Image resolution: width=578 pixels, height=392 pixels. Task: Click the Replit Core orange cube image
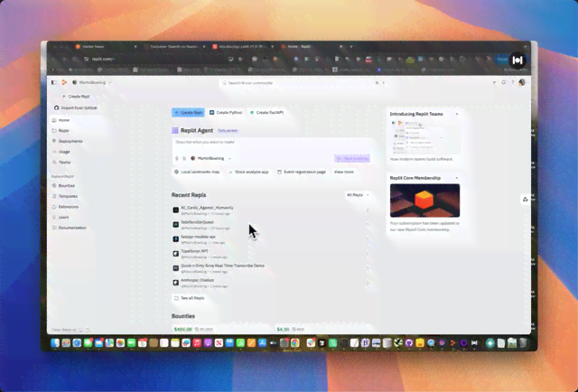424,201
